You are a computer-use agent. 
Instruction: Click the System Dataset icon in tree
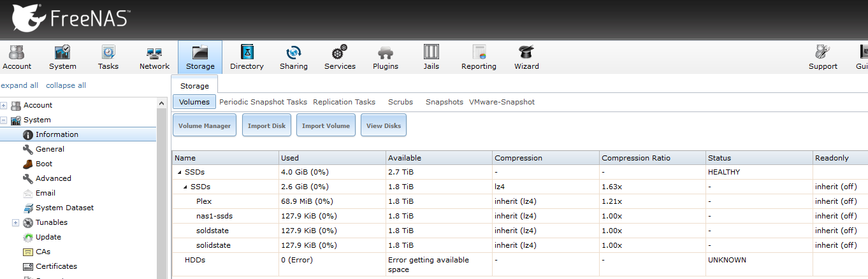tap(28, 208)
